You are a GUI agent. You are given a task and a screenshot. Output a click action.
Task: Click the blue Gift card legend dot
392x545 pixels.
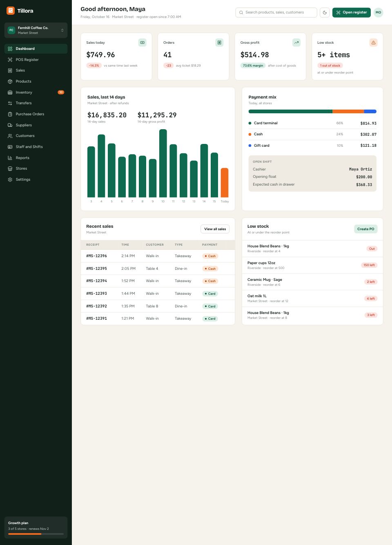click(x=250, y=146)
